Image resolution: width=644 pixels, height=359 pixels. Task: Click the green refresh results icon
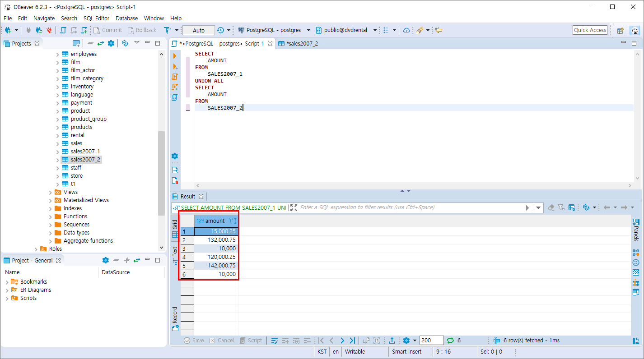450,341
